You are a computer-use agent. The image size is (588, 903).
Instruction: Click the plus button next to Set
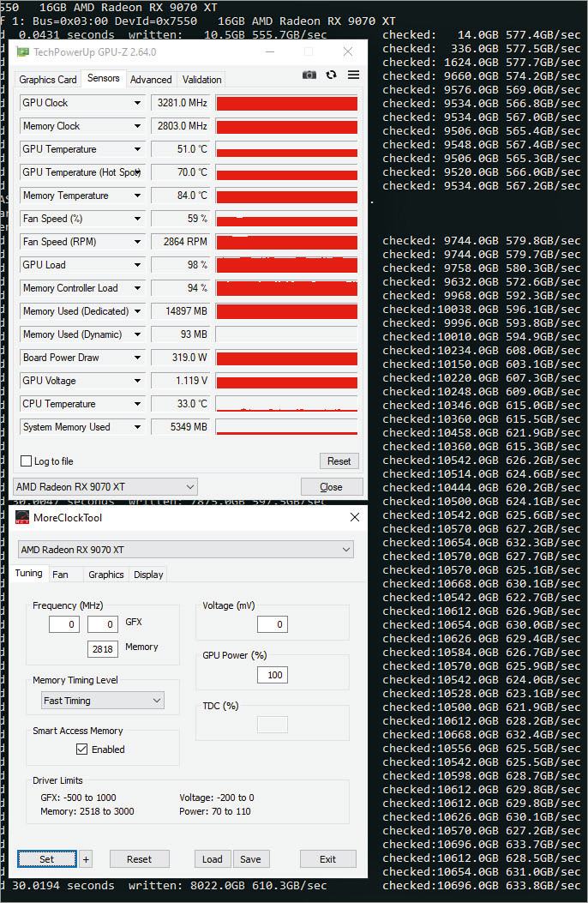(x=86, y=859)
